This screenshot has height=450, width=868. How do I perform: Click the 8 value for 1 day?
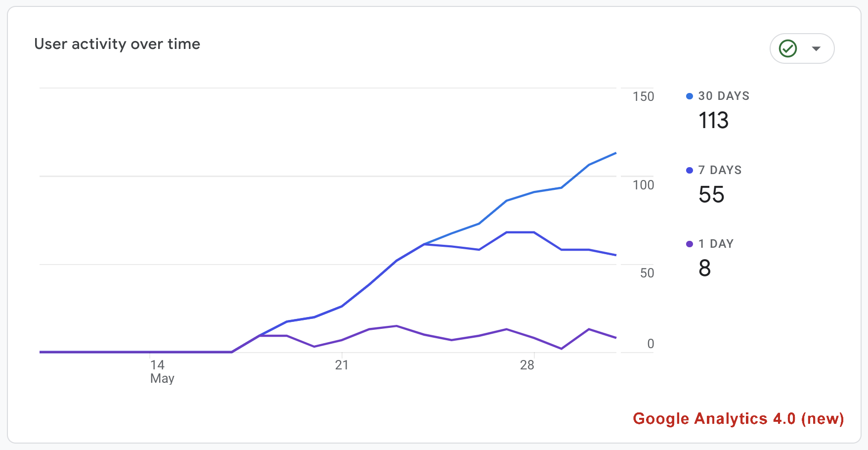tap(705, 269)
